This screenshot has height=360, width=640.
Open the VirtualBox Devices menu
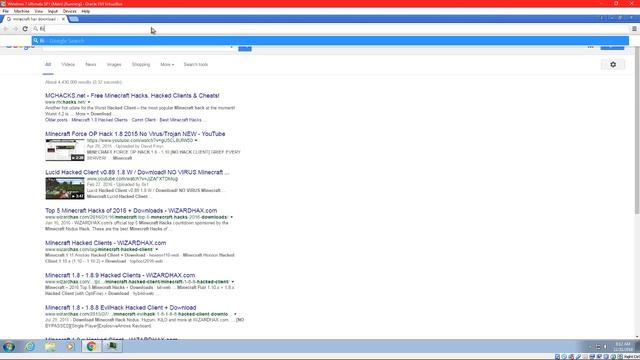[69, 11]
